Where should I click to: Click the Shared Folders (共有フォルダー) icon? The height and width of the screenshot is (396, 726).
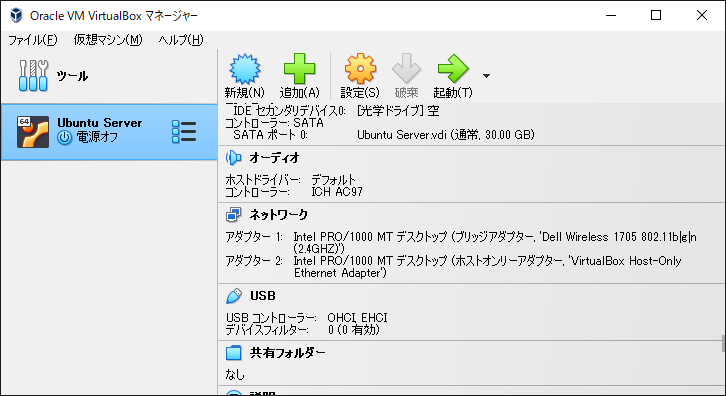pyautogui.click(x=233, y=353)
